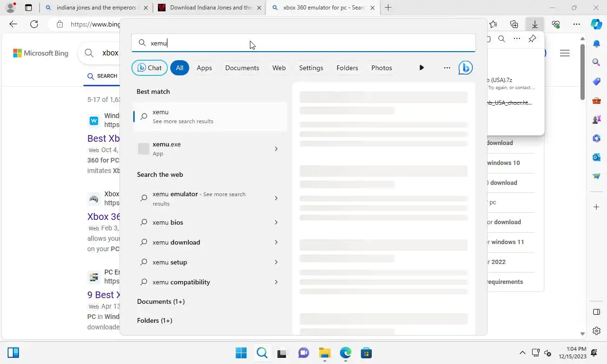Open the Edge tab actions menu icon
This screenshot has width=607, height=364.
pos(28,8)
